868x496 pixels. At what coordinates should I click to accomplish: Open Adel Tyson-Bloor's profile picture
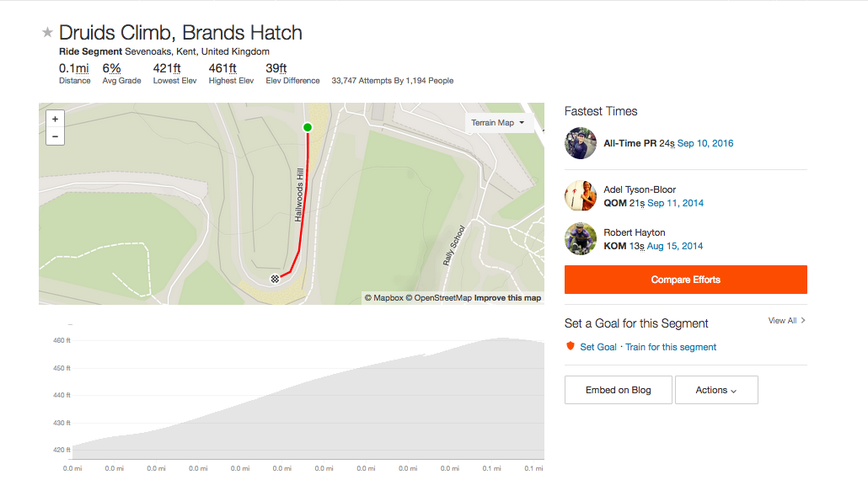581,196
